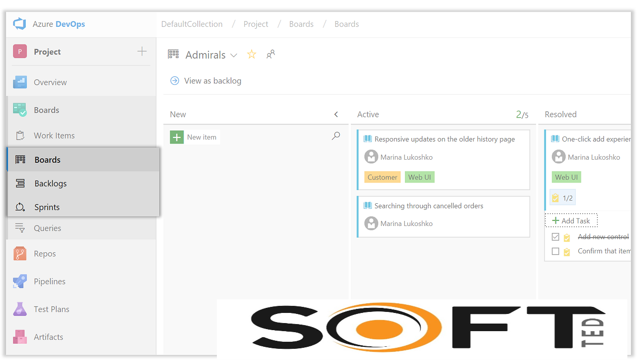
Task: Click the Active column 2/5 WIP count
Action: [522, 114]
